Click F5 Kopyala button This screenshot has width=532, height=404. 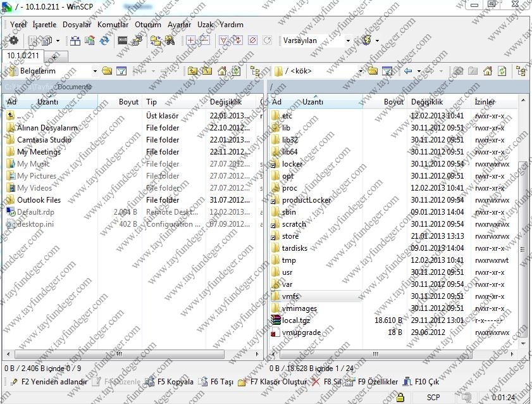[x=169, y=382]
